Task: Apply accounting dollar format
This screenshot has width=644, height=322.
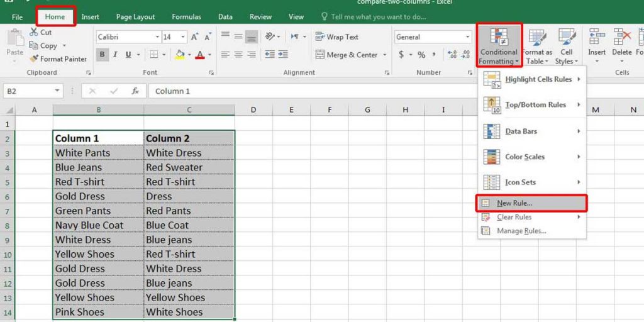Action: (401, 55)
